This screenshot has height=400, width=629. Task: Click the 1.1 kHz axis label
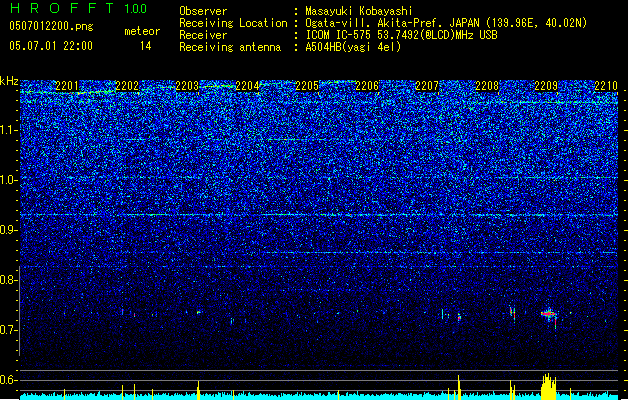point(9,130)
